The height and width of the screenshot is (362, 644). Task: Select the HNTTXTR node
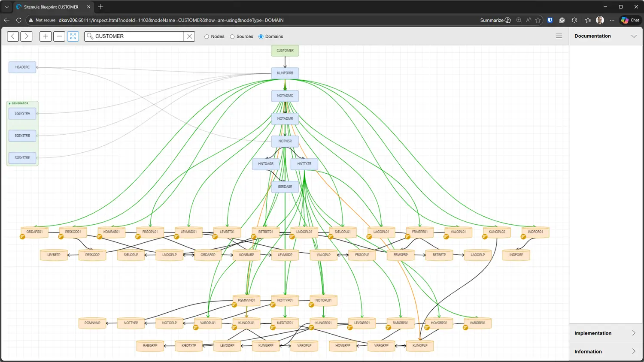coord(304,164)
